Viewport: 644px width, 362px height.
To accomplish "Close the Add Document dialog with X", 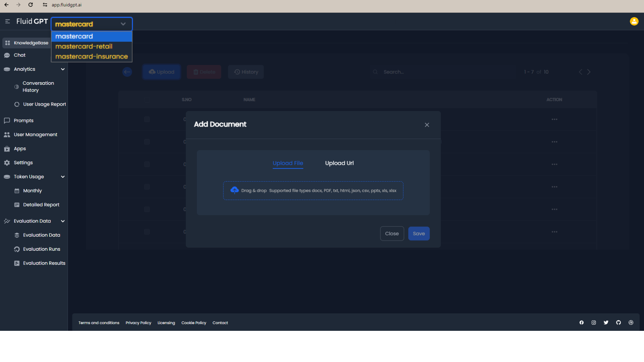I will point(427,125).
